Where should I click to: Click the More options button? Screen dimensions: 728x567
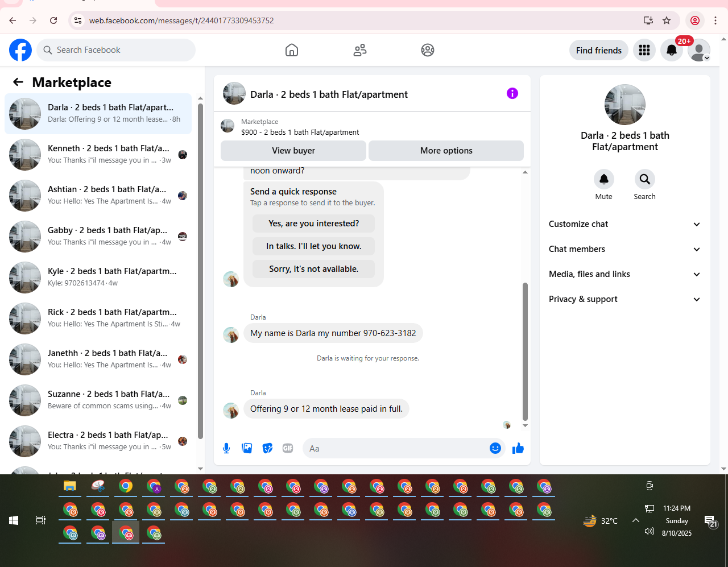point(446,151)
